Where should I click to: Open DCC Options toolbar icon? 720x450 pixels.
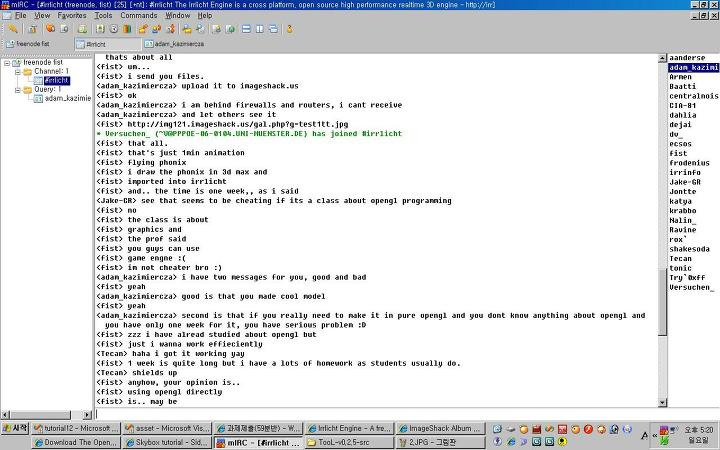pos(170,29)
